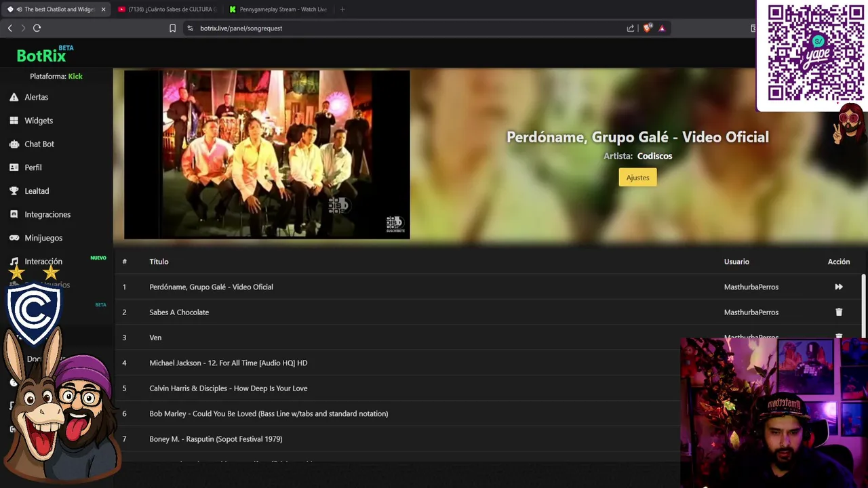Click the share icon in the address bar

tap(631, 28)
